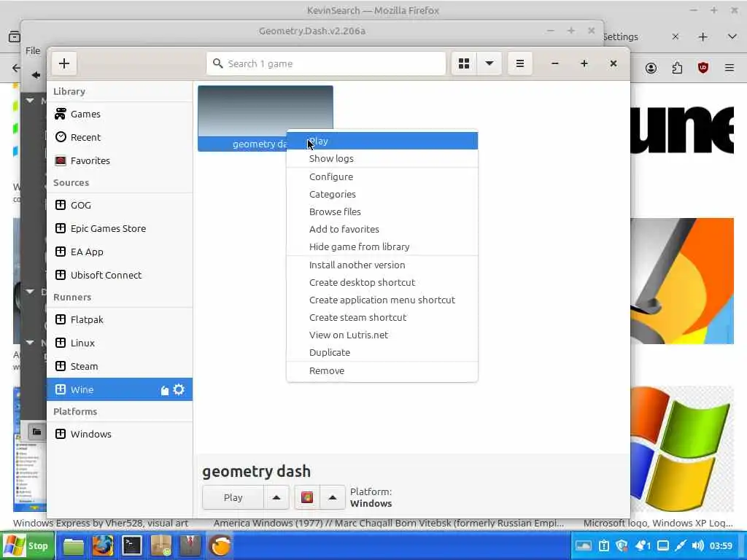Viewport: 747px width, 560px height.
Task: Expand the arrow beside Play button
Action: [276, 497]
